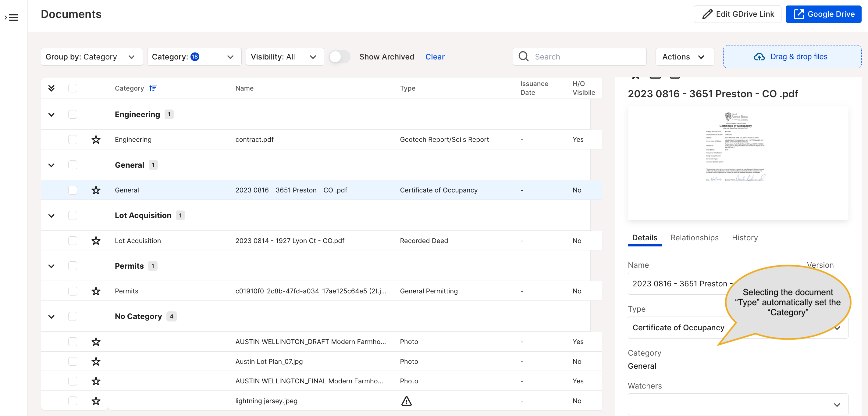Open the sidebar menu hamburger icon
Image resolution: width=868 pixels, height=416 pixels.
pos(11,17)
